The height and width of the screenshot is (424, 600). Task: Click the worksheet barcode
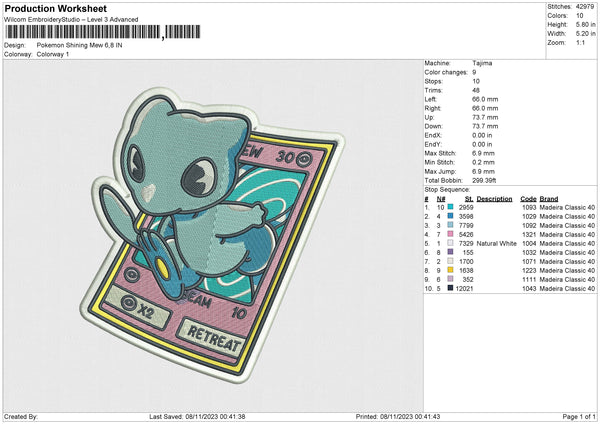point(102,32)
